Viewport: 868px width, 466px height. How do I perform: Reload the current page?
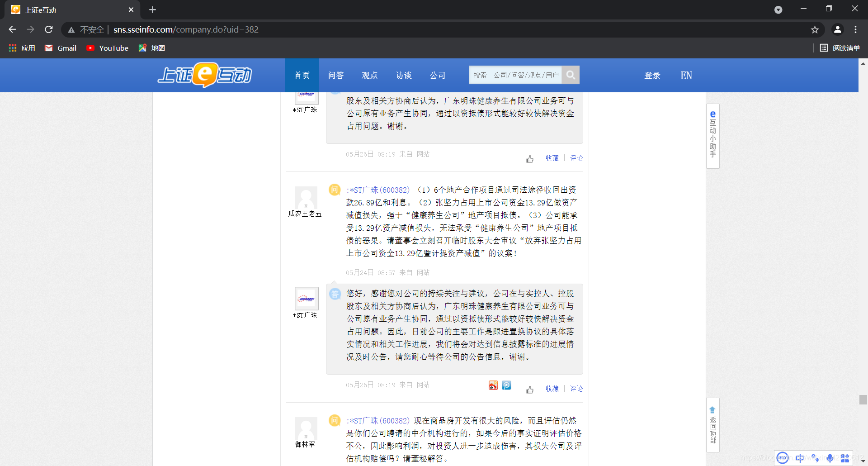coord(49,30)
